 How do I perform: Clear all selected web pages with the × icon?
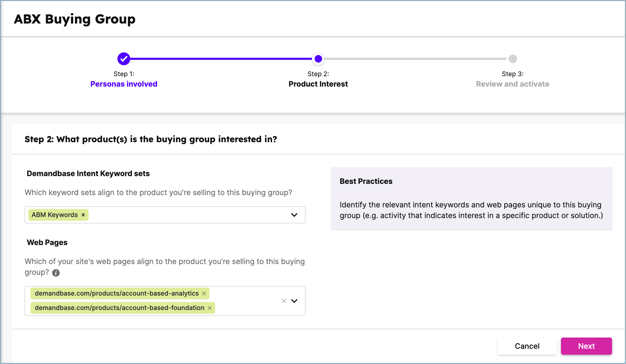point(284,301)
